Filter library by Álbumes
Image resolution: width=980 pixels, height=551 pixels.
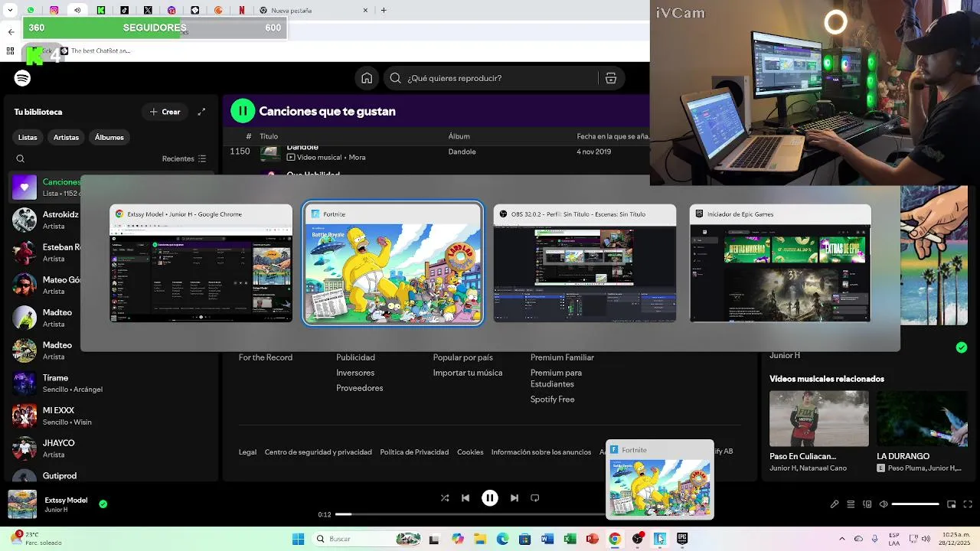[109, 137]
